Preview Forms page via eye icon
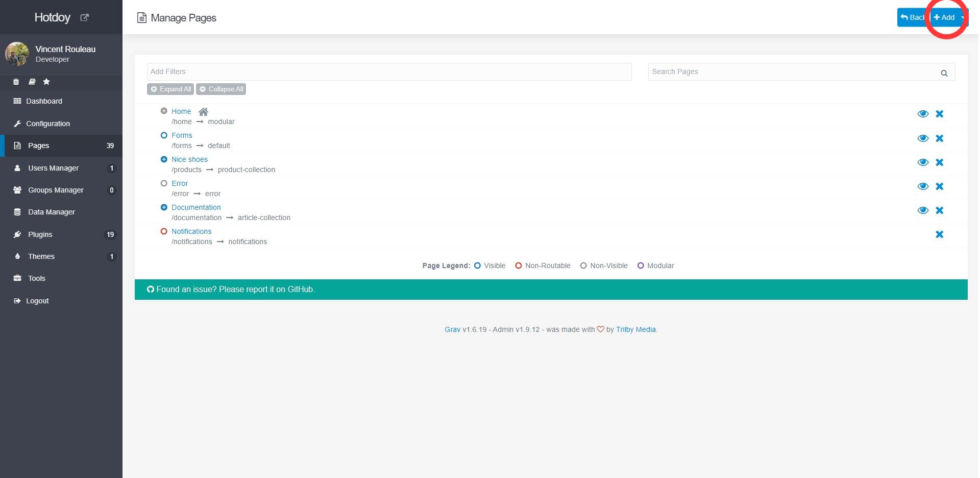The width and height of the screenshot is (980, 478). click(x=922, y=138)
